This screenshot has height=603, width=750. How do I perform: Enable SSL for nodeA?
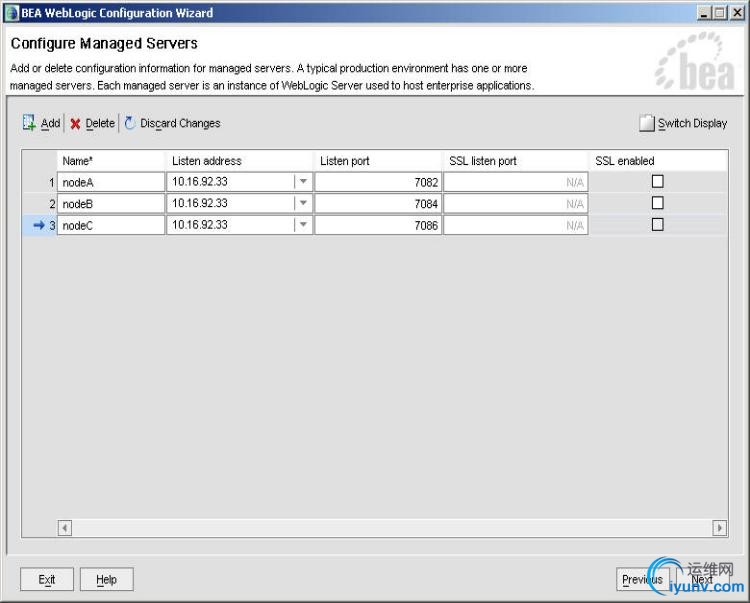click(658, 181)
